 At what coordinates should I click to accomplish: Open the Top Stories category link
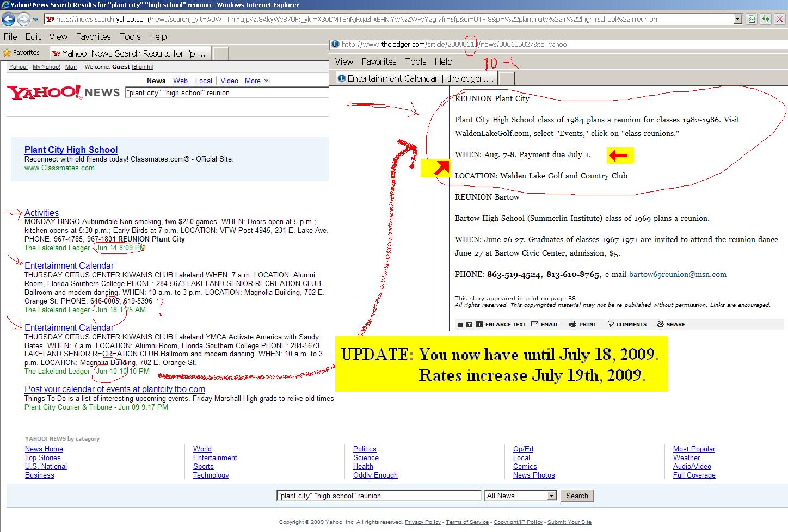pyautogui.click(x=43, y=457)
